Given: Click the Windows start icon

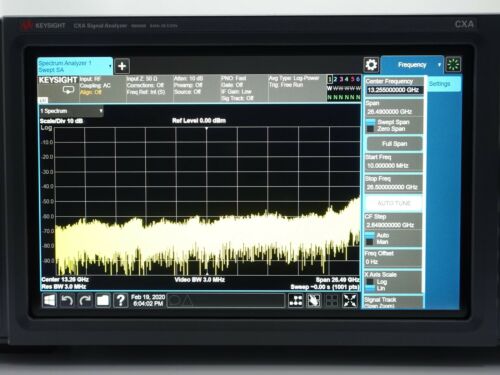Looking at the screenshot, I should tap(49, 301).
